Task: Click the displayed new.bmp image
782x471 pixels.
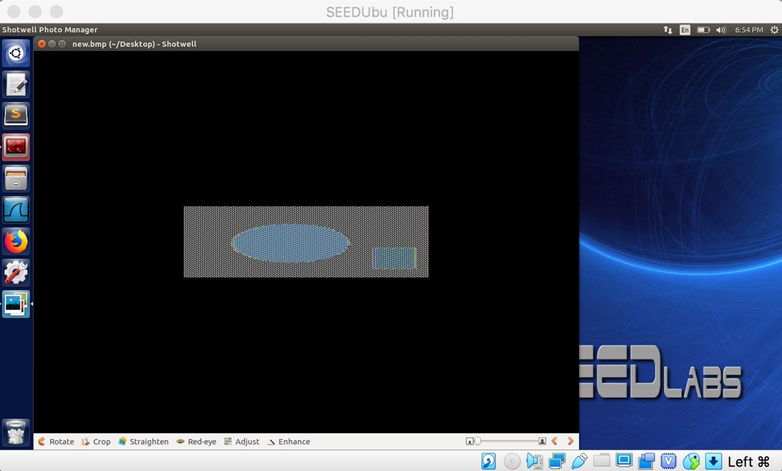Action: click(306, 241)
